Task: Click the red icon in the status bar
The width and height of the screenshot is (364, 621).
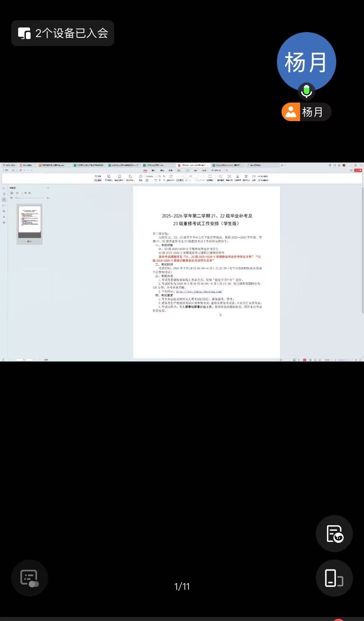Action: pos(305,360)
